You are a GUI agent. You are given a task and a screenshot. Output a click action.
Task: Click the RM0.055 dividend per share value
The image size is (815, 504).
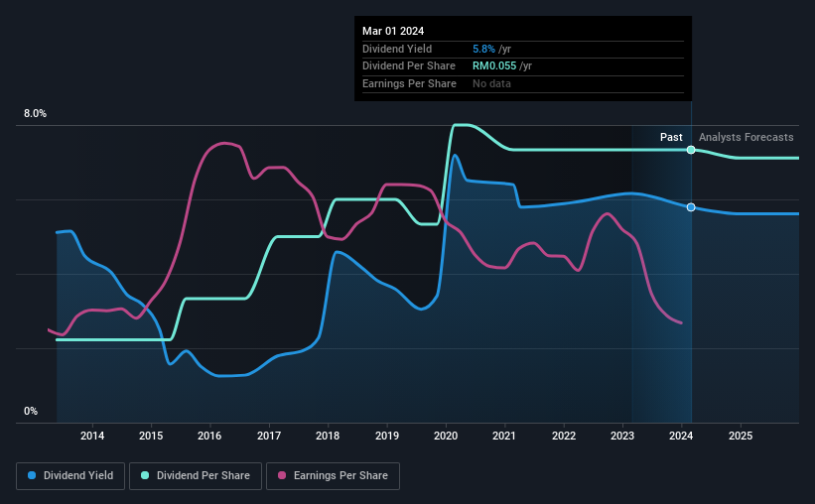click(494, 66)
